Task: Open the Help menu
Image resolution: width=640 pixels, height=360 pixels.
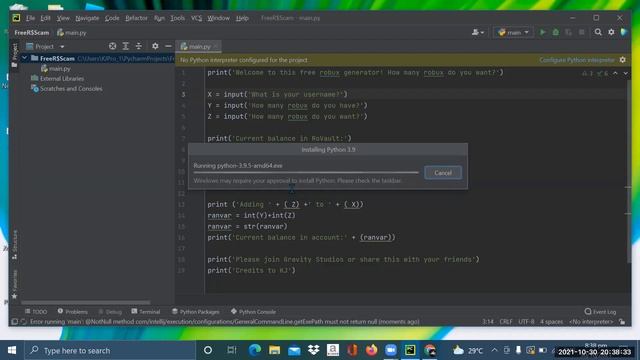Action: pyautogui.click(x=242, y=18)
